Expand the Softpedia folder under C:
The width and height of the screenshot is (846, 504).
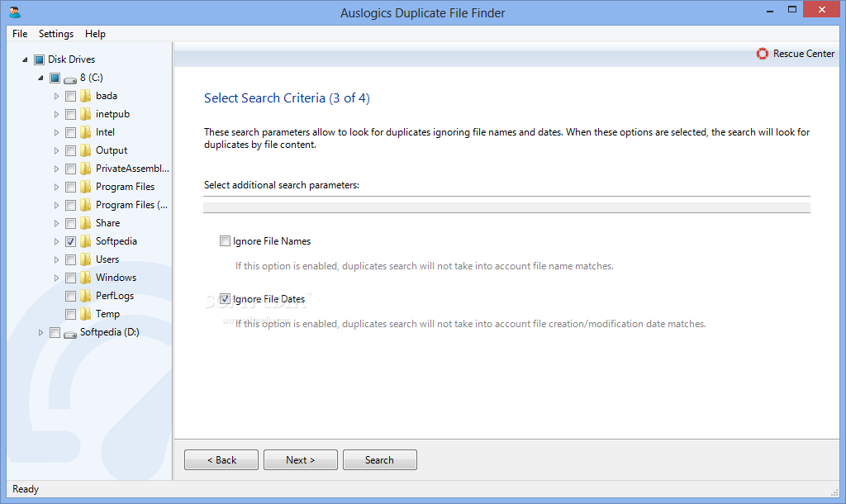click(56, 242)
